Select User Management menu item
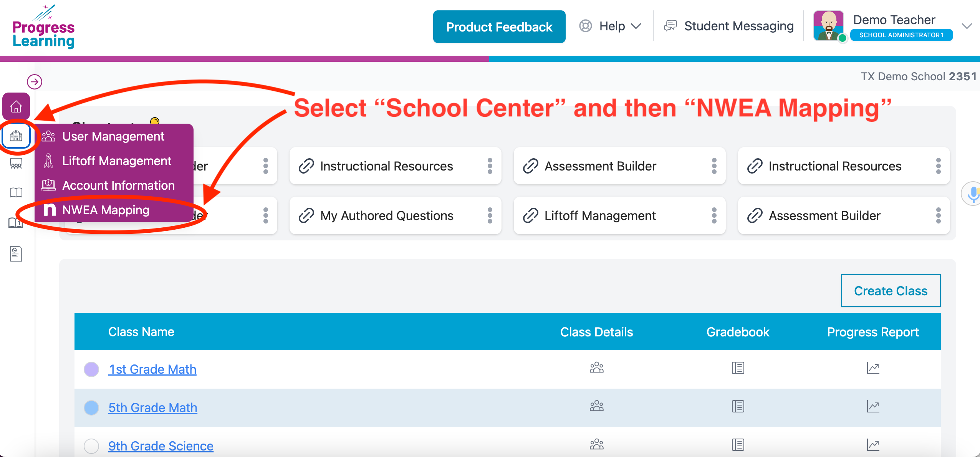This screenshot has height=457, width=980. click(x=114, y=136)
